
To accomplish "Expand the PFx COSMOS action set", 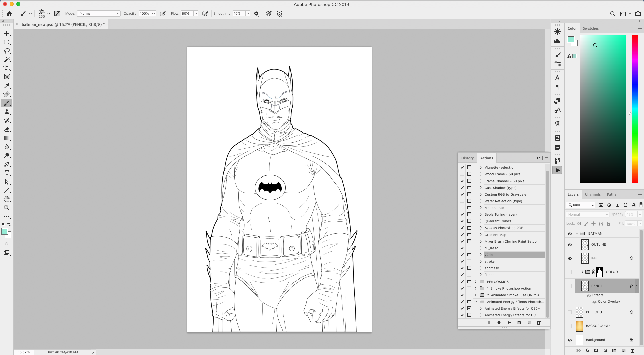I will click(475, 282).
